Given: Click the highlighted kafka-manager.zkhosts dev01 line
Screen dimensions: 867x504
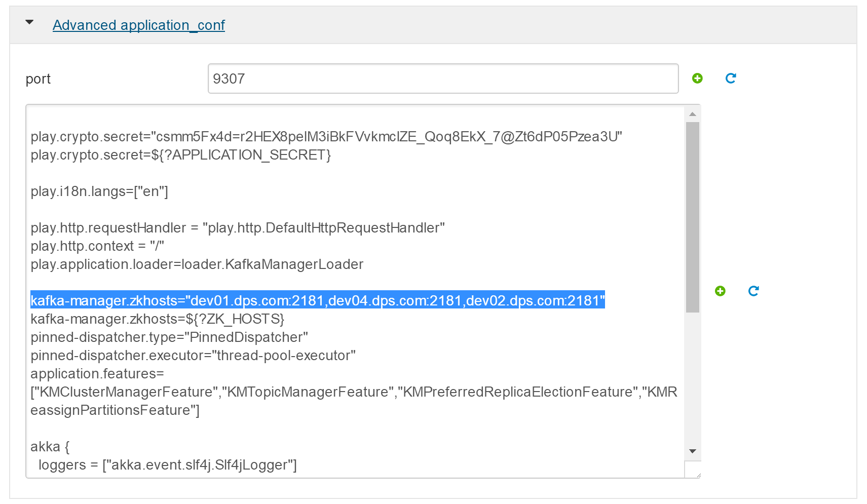Looking at the screenshot, I should (x=318, y=300).
